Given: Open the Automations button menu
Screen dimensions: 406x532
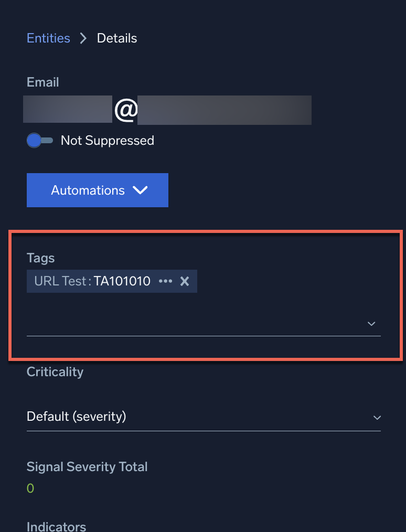Looking at the screenshot, I should (88, 190).
